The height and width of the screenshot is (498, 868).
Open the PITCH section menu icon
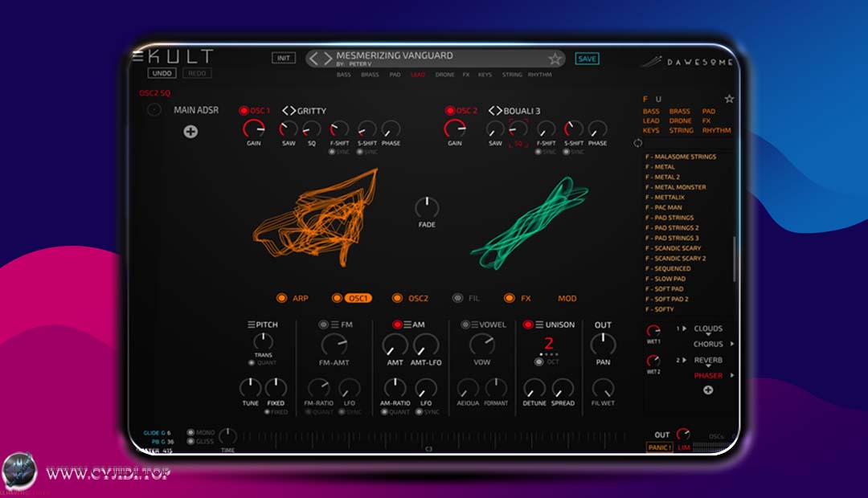[251, 325]
